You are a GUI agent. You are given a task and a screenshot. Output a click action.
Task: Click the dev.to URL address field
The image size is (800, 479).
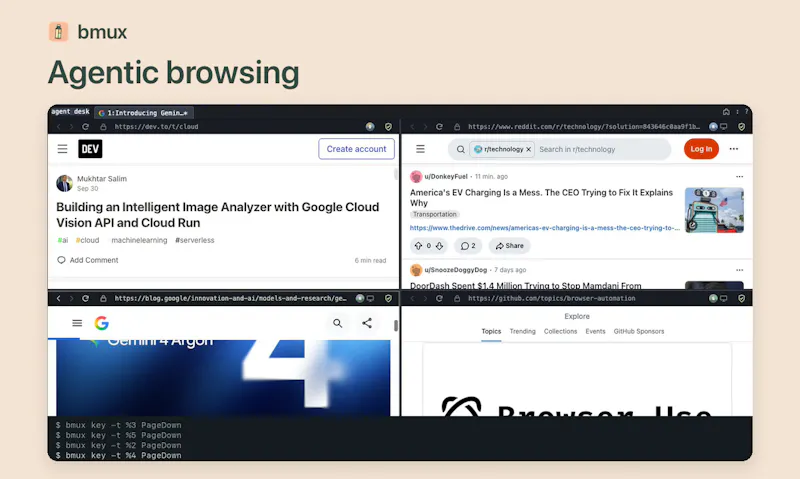(156, 127)
